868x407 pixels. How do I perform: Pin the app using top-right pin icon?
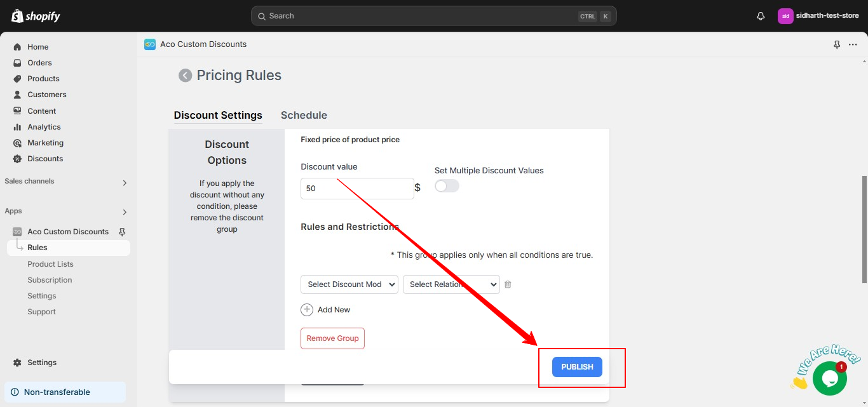(x=837, y=44)
